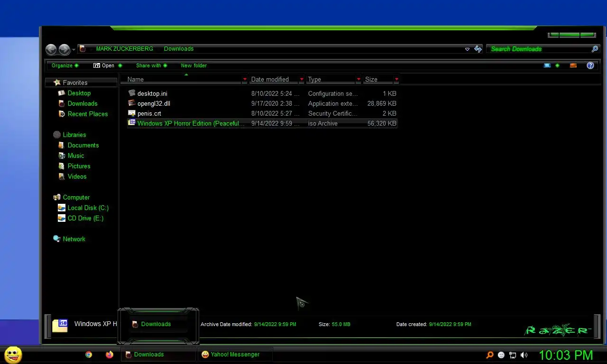Image resolution: width=607 pixels, height=364 pixels.
Task: Sort by Date modified column header
Action: pos(274,79)
